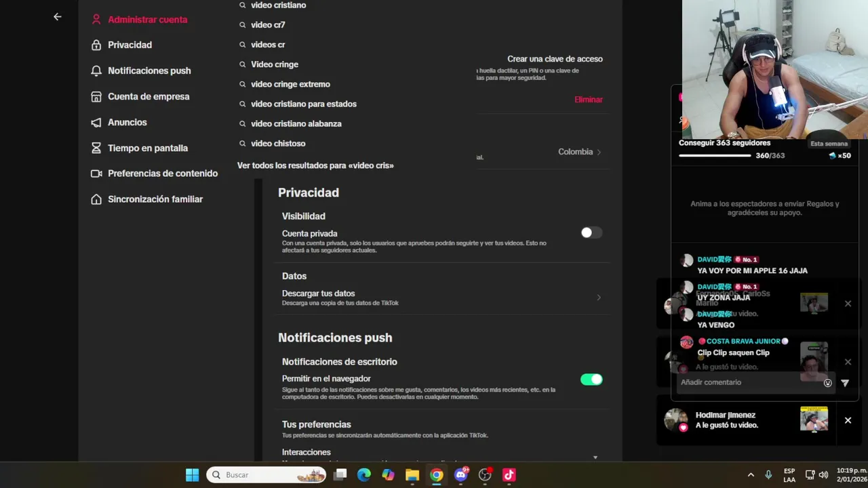Click the follower goal progress bar
868x488 pixels.
(x=715, y=156)
